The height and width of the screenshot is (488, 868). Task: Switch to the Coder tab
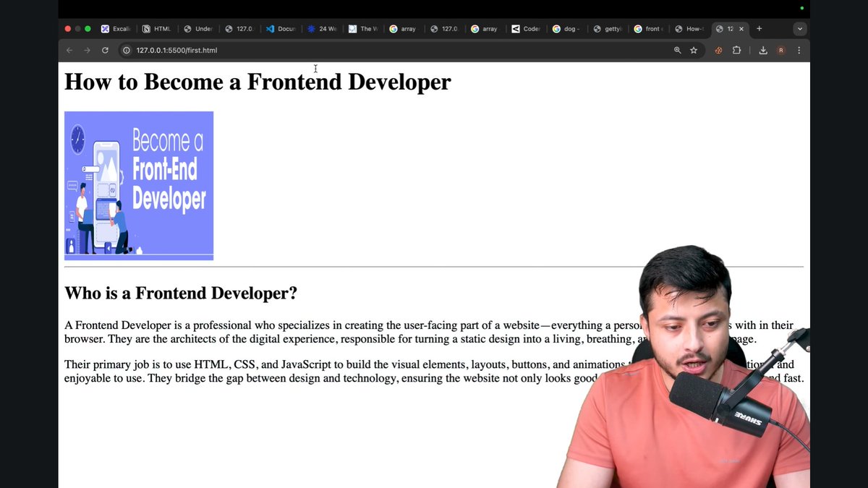[526, 29]
